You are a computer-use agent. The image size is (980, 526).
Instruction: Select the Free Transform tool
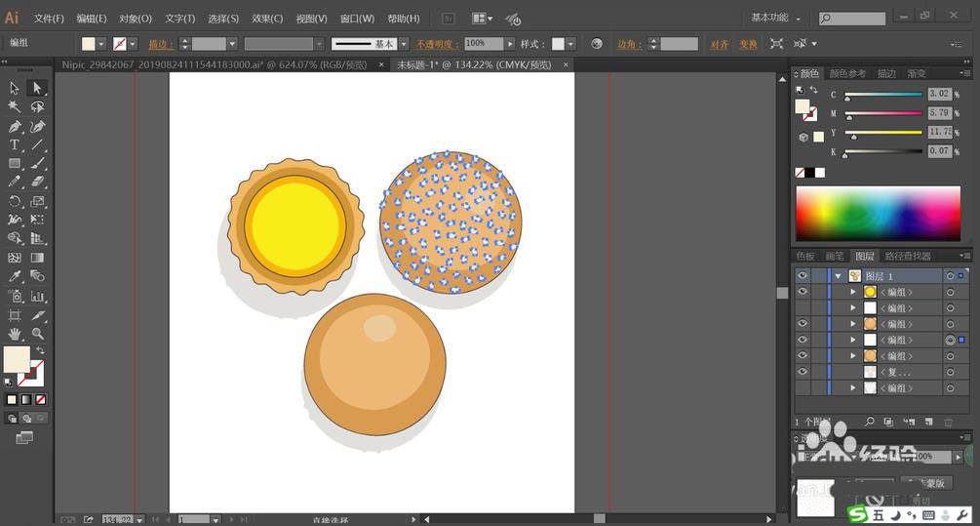pos(37,220)
